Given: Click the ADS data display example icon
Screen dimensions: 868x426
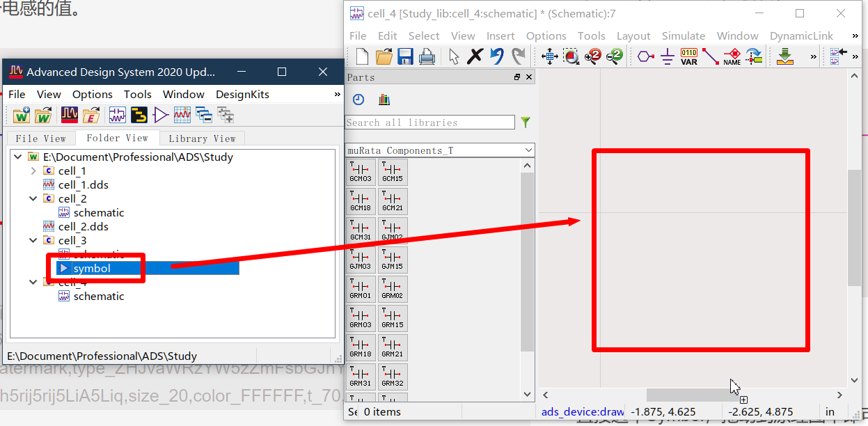Looking at the screenshot, I should click(70, 115).
